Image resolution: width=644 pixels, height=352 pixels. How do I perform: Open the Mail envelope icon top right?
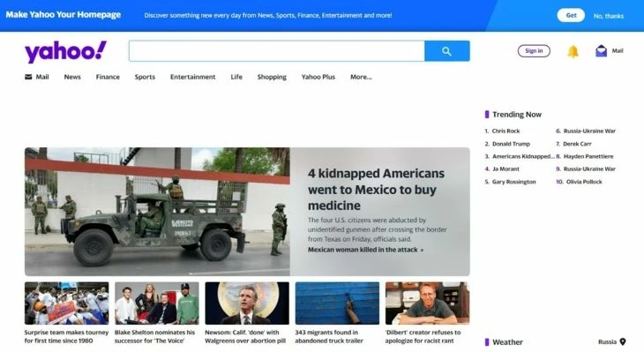coord(601,51)
